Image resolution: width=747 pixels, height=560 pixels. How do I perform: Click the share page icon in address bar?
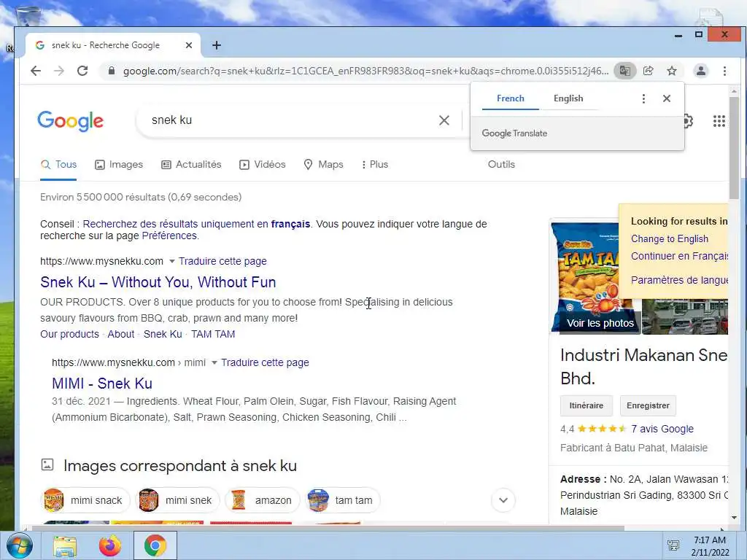(649, 71)
